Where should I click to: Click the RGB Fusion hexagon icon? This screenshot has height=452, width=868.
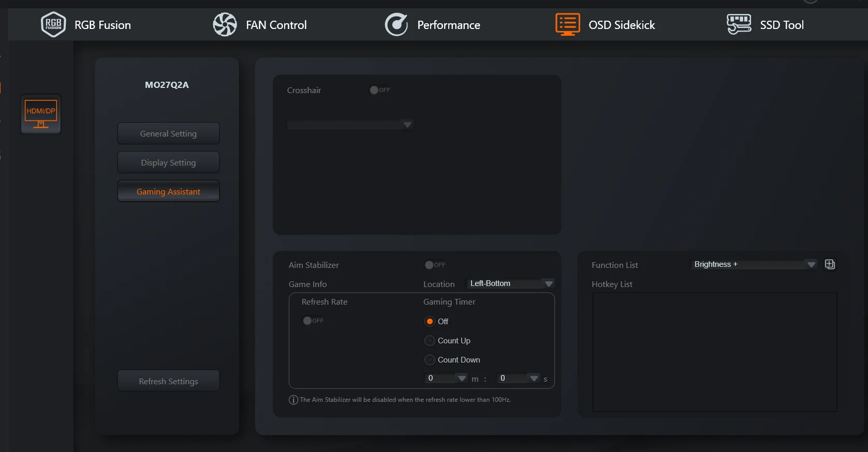(53, 24)
